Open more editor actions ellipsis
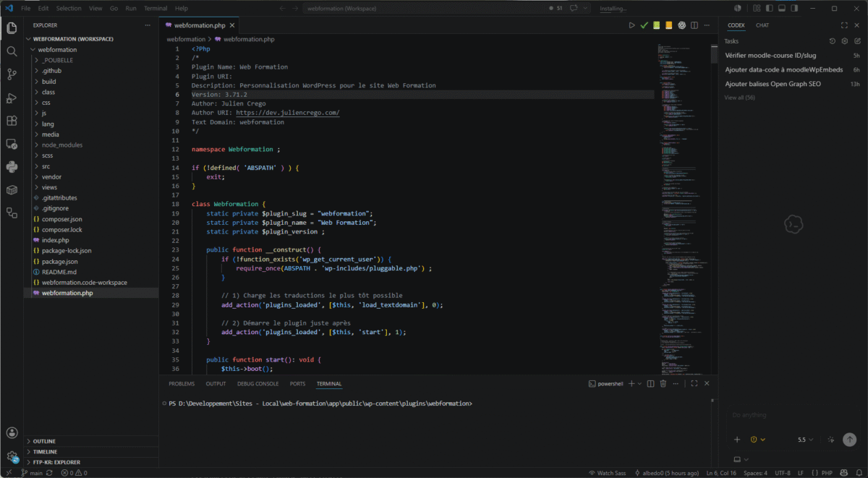 (707, 25)
